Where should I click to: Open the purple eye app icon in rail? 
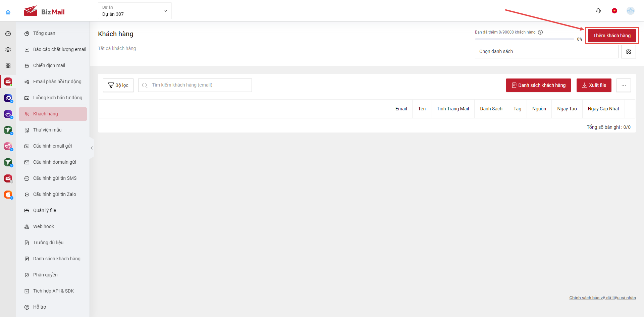point(8,114)
